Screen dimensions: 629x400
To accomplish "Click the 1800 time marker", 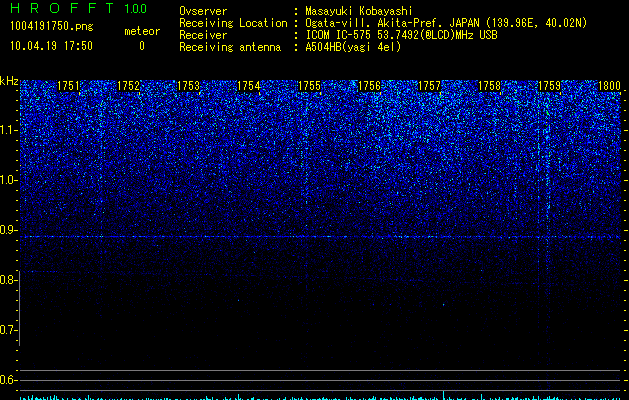I will pyautogui.click(x=609, y=86).
